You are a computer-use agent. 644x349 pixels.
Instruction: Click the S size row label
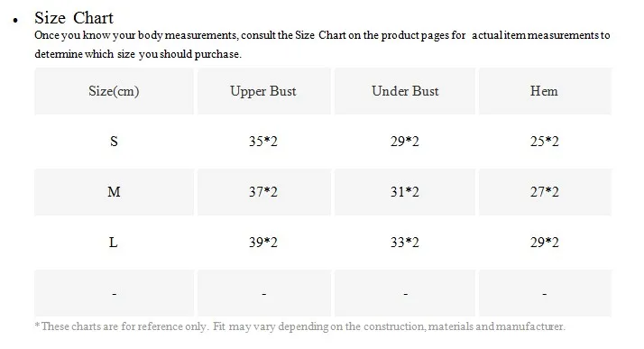click(114, 142)
